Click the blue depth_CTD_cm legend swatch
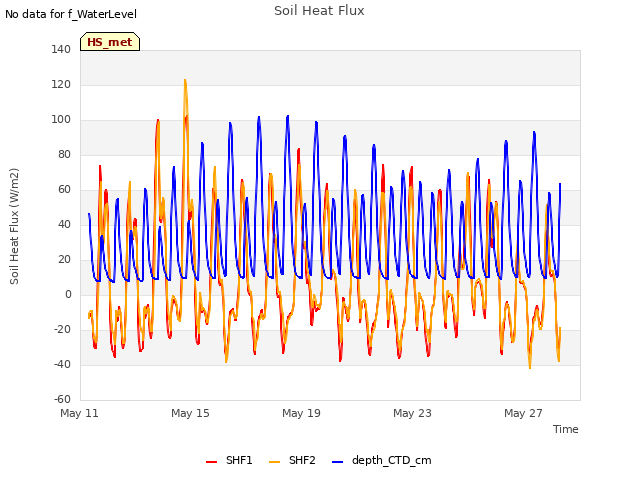Screen dimensions: 640x480 coord(338,462)
